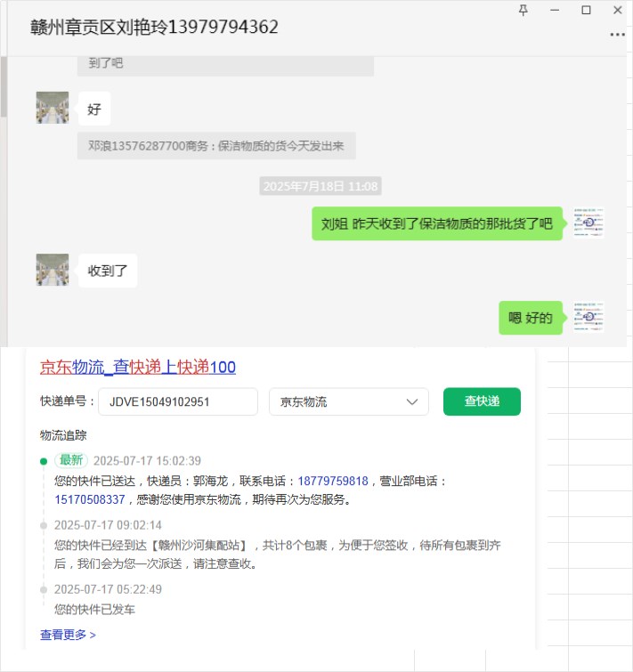The image size is (633, 672).
Task: Click the 2025-07-17 09:02:14 tracking timestamp
Action: pos(108,525)
